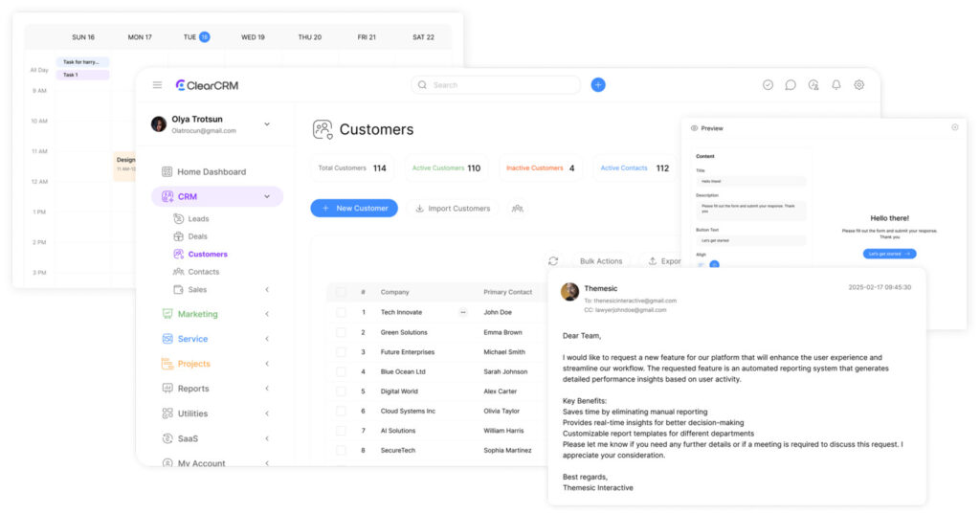Screen dimensions: 980x514
Task: Click the checkmark tasks icon in header
Action: click(x=768, y=85)
